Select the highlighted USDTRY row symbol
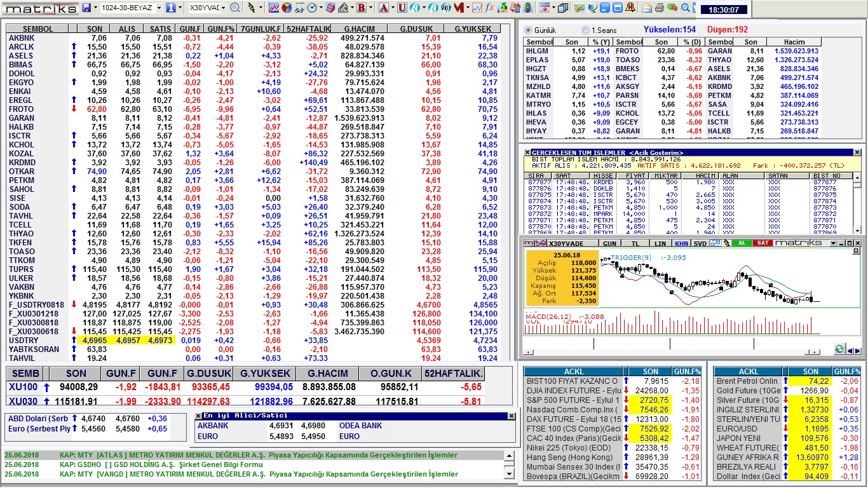This screenshot has width=868, height=488. tap(24, 341)
